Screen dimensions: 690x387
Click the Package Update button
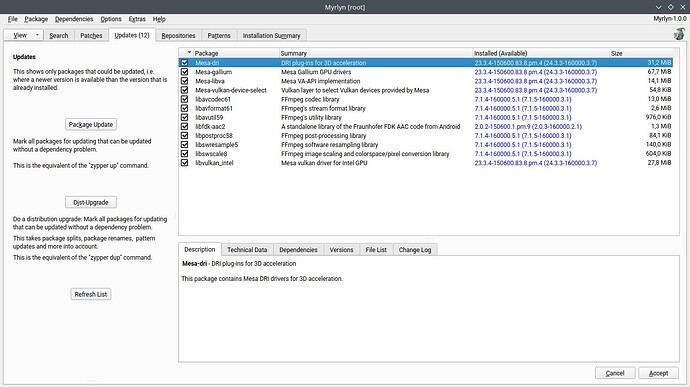(91, 125)
